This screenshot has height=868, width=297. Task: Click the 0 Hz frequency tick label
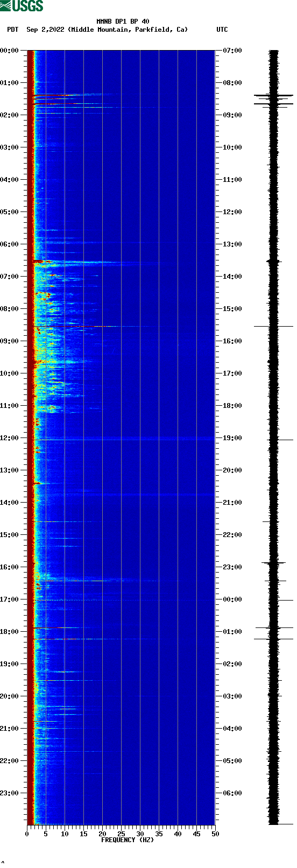click(27, 834)
